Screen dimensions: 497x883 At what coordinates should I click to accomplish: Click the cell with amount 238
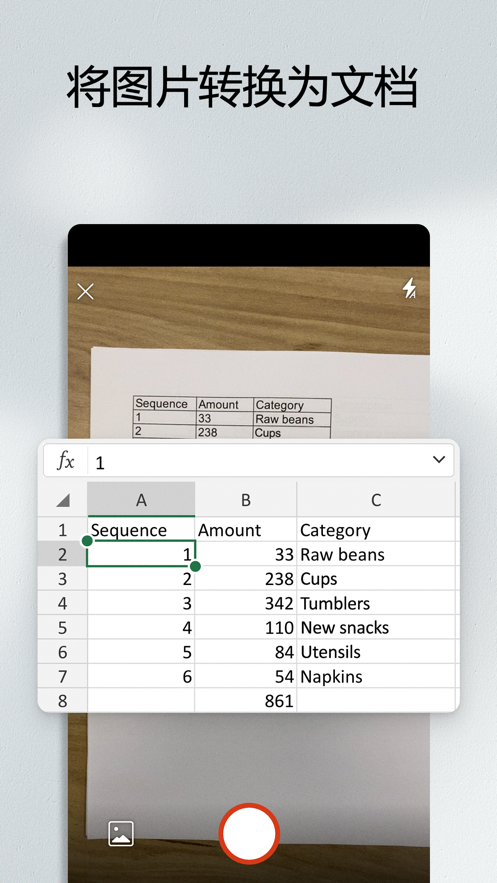tap(245, 579)
